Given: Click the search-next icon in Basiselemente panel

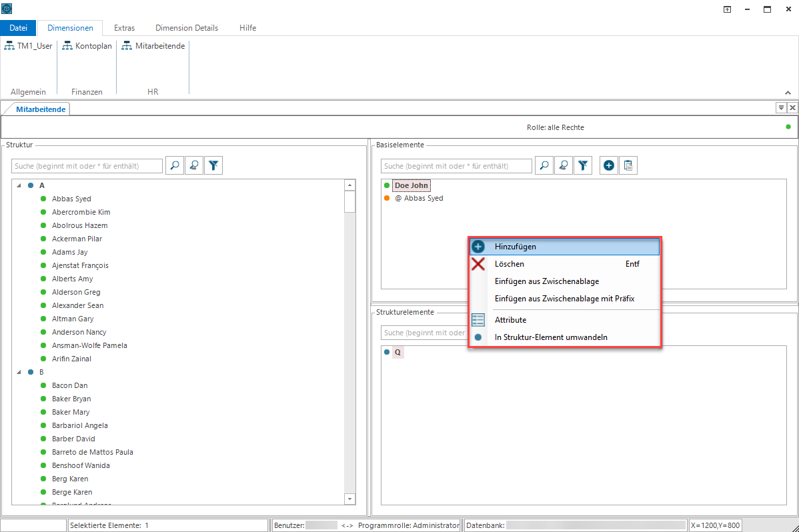Looking at the screenshot, I should 564,165.
